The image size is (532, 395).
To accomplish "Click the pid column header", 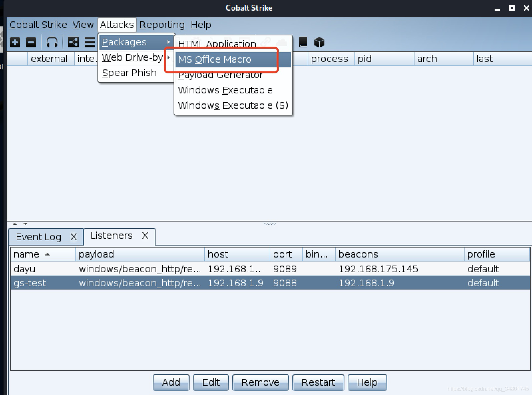I will tap(384, 59).
